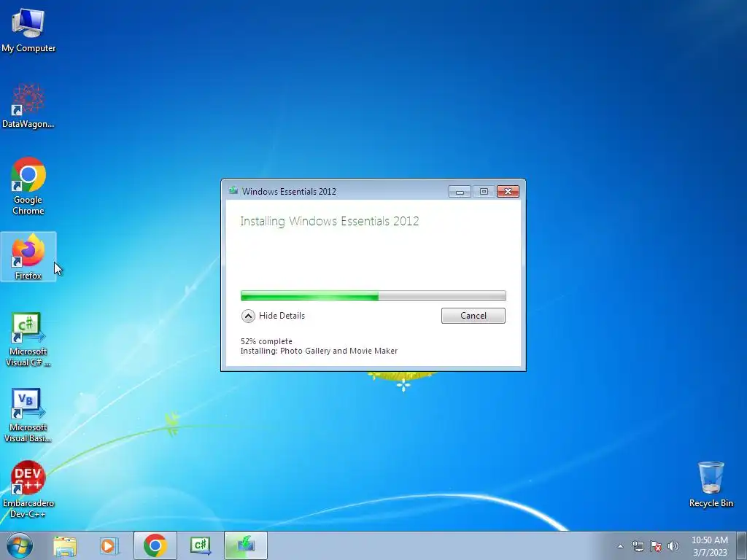
Task: Close the Windows Essentials 2012 window
Action: point(508,192)
